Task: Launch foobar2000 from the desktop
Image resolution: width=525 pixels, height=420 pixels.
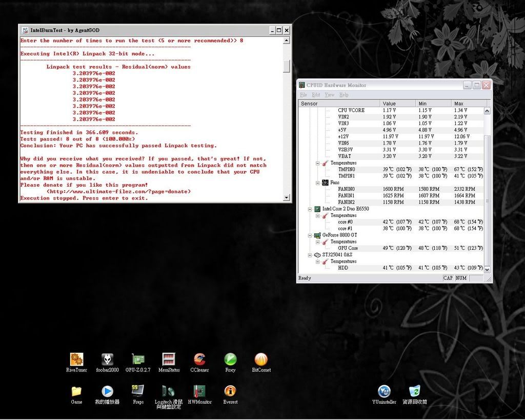Action: (107, 359)
